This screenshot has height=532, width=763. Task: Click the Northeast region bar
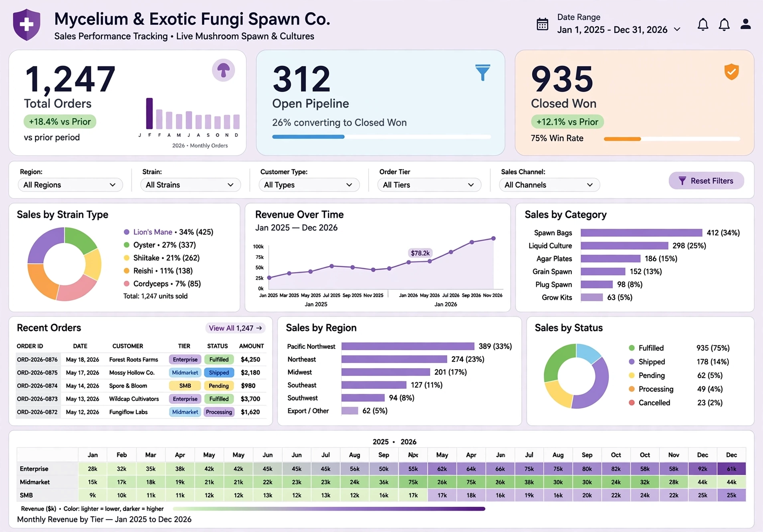(394, 359)
